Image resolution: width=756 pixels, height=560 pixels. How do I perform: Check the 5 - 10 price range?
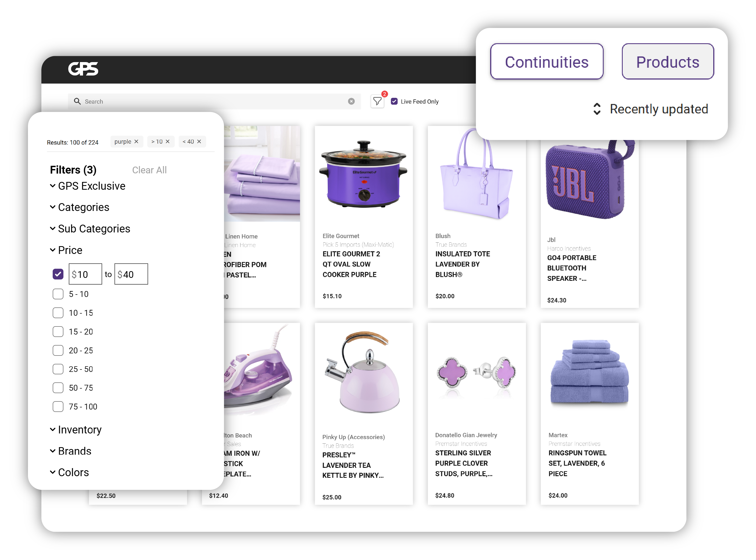click(x=58, y=294)
